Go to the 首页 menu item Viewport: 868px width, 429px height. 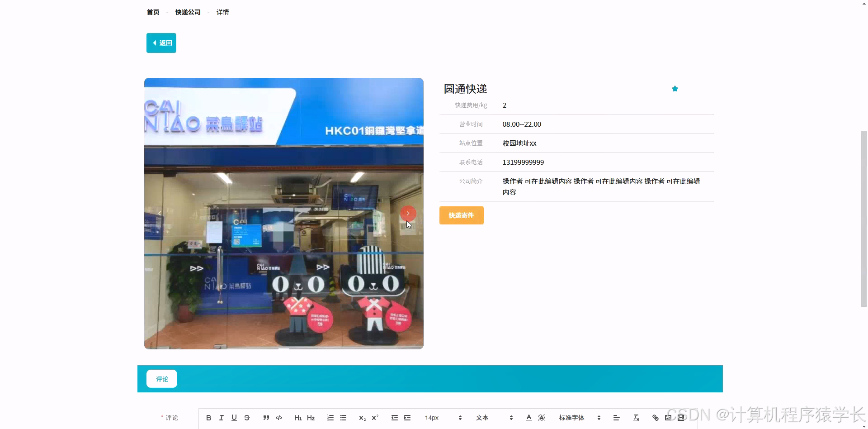tap(152, 12)
